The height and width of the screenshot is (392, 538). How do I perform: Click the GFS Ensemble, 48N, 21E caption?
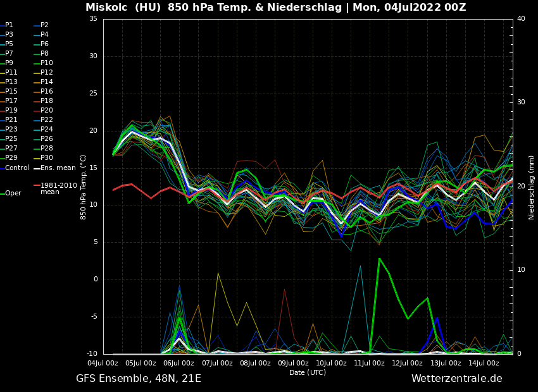coord(138,379)
